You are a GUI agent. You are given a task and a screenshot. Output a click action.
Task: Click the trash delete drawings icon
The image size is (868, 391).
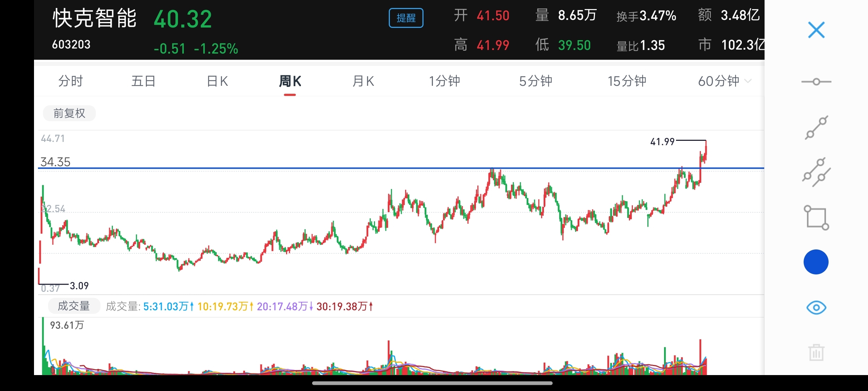pyautogui.click(x=816, y=352)
